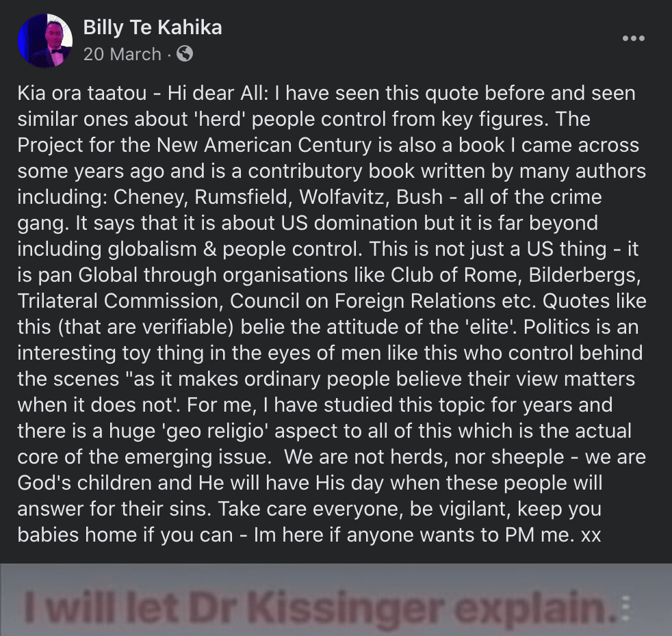Open Billy Te Kahika's profile picture
Screen dimensions: 672x636
point(45,41)
